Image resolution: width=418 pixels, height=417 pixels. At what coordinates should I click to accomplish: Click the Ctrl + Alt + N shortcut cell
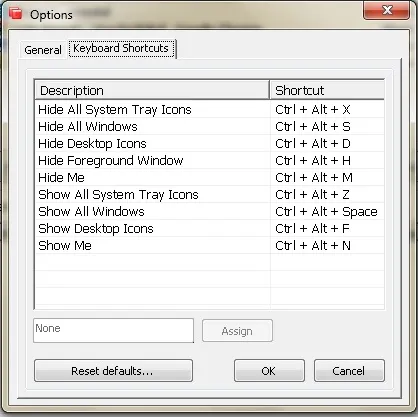[x=327, y=245]
